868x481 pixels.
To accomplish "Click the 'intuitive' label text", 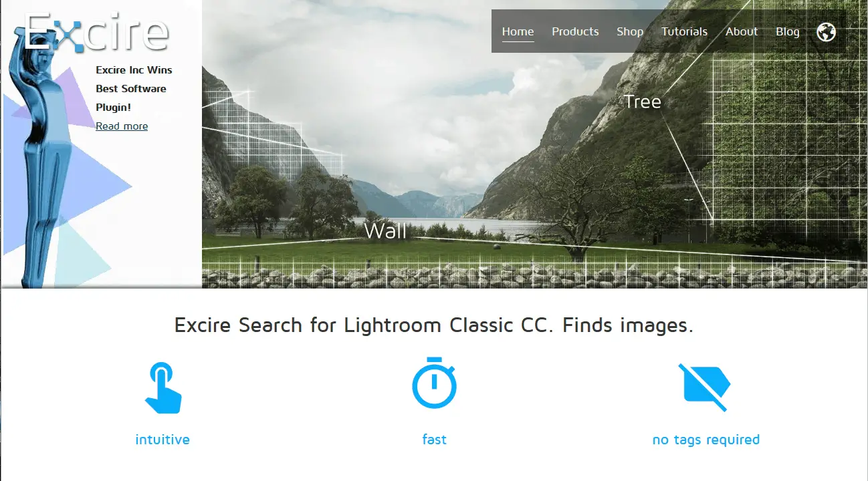I will pos(162,440).
